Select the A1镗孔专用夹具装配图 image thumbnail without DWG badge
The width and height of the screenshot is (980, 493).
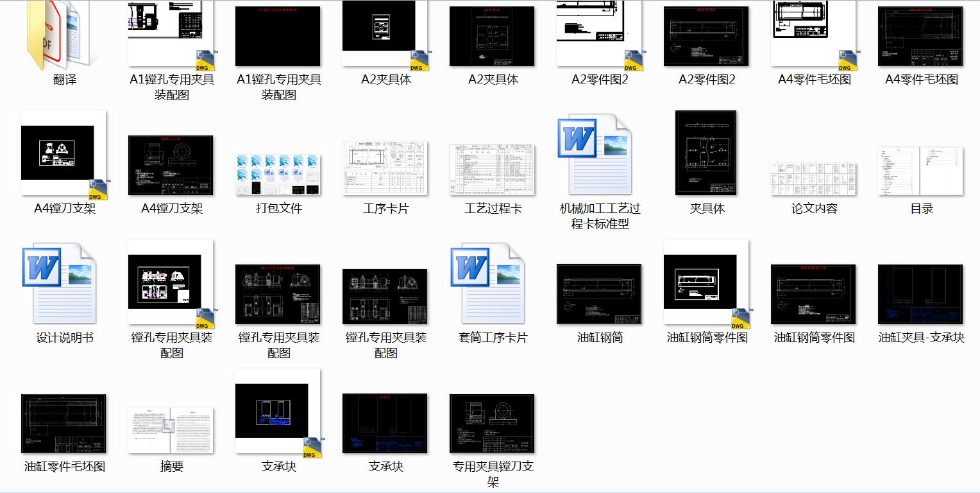278,37
